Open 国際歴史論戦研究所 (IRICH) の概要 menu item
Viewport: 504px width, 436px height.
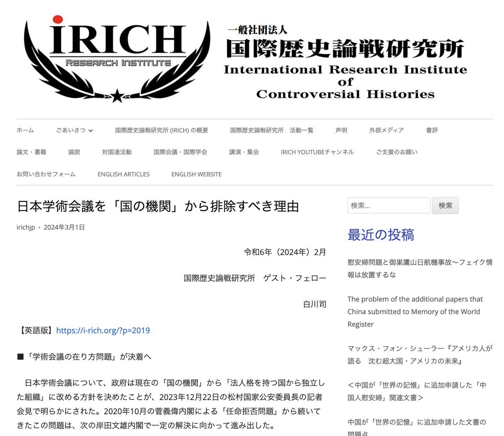pos(162,130)
